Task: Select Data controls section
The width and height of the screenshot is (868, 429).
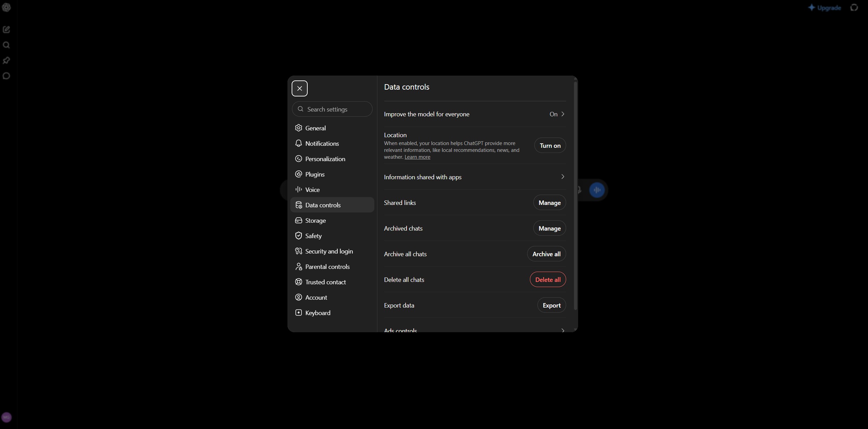Action: (332, 205)
